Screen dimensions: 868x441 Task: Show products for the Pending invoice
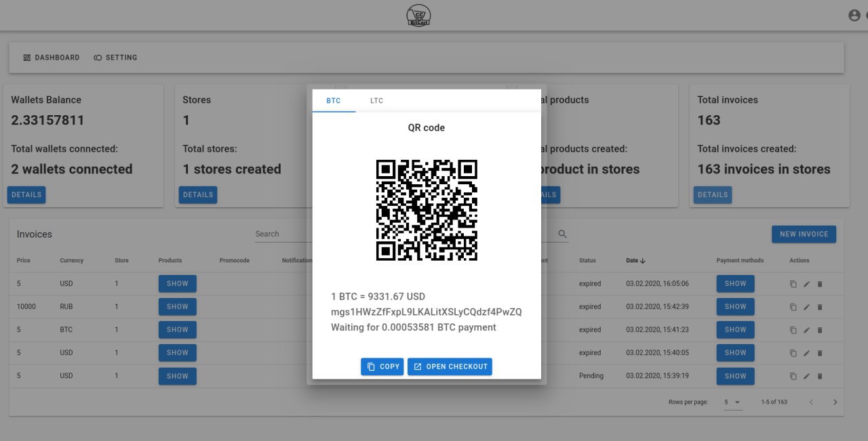coord(178,376)
